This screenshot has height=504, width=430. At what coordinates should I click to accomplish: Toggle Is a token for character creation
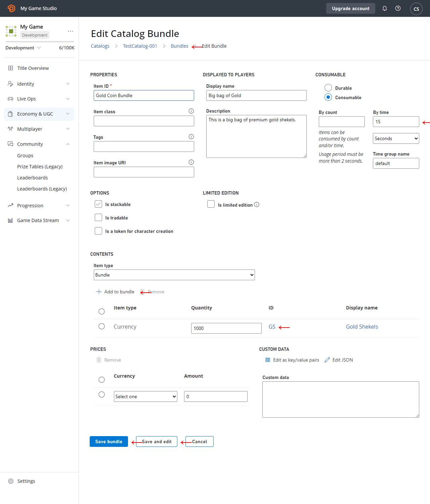click(x=98, y=231)
